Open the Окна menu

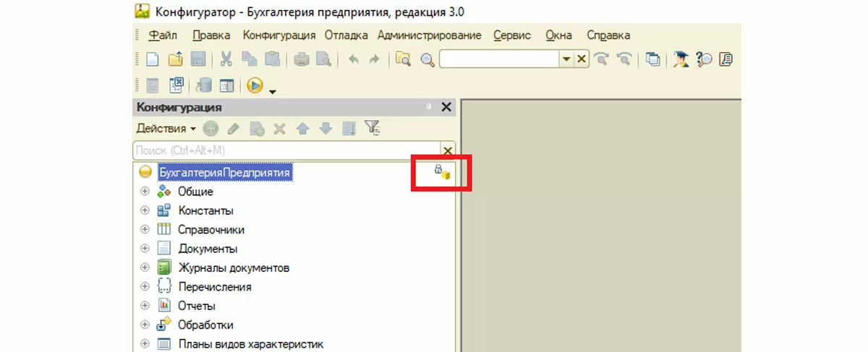click(x=558, y=35)
